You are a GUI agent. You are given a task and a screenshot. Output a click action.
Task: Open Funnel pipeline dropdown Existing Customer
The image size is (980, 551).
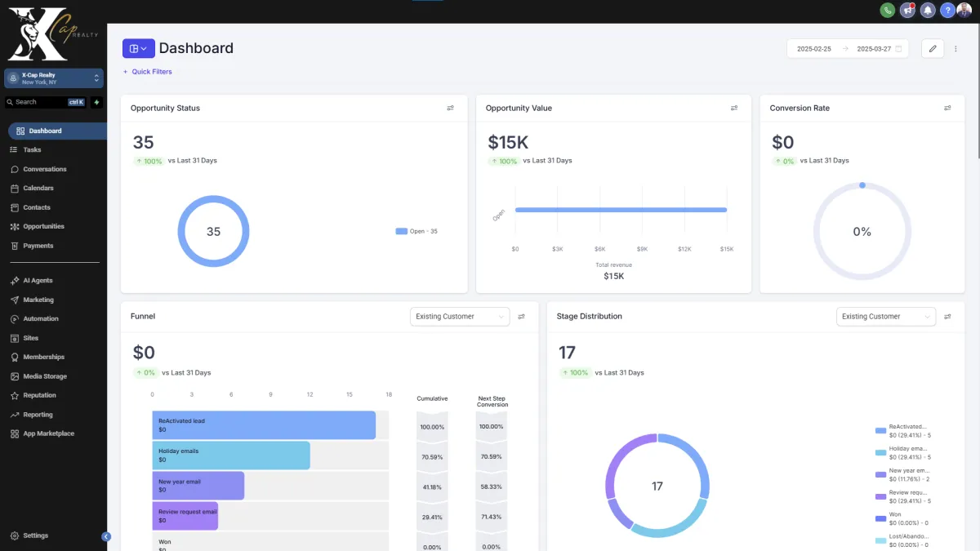tap(460, 317)
